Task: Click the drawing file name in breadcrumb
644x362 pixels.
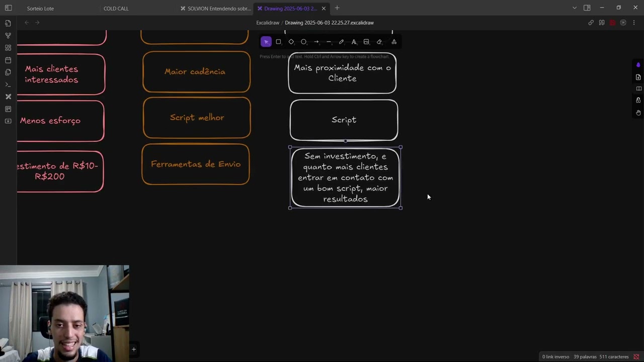Action: coord(329,23)
